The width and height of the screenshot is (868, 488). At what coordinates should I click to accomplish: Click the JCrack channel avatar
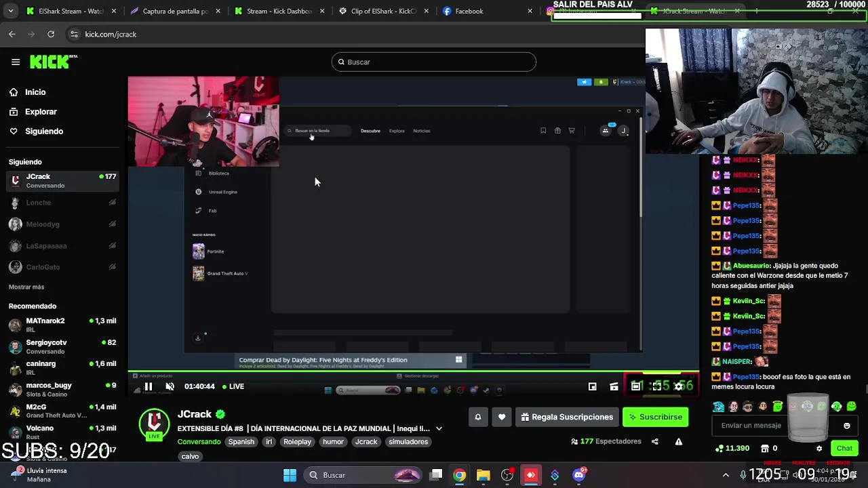154,424
